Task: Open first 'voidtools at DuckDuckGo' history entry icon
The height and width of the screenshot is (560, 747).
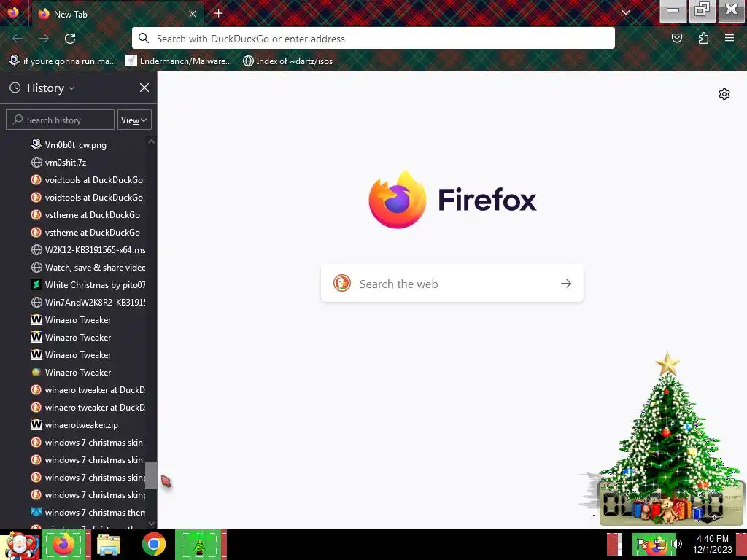Action: (x=36, y=180)
